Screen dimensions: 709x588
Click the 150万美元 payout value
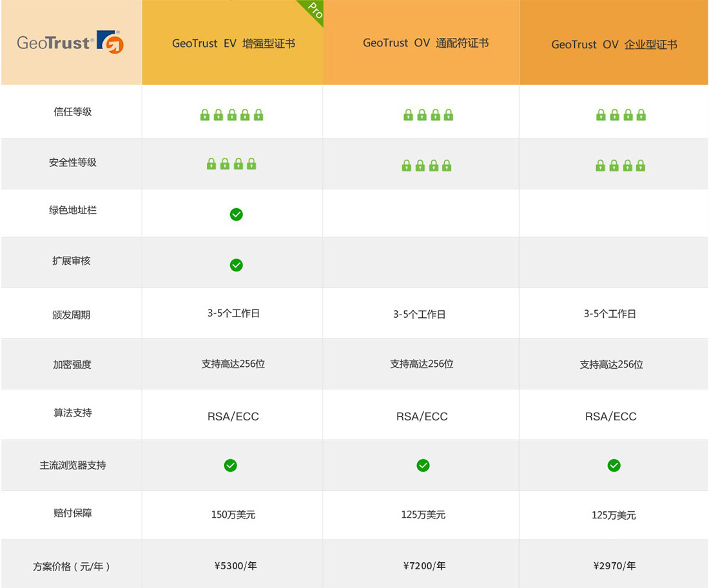pos(233,514)
